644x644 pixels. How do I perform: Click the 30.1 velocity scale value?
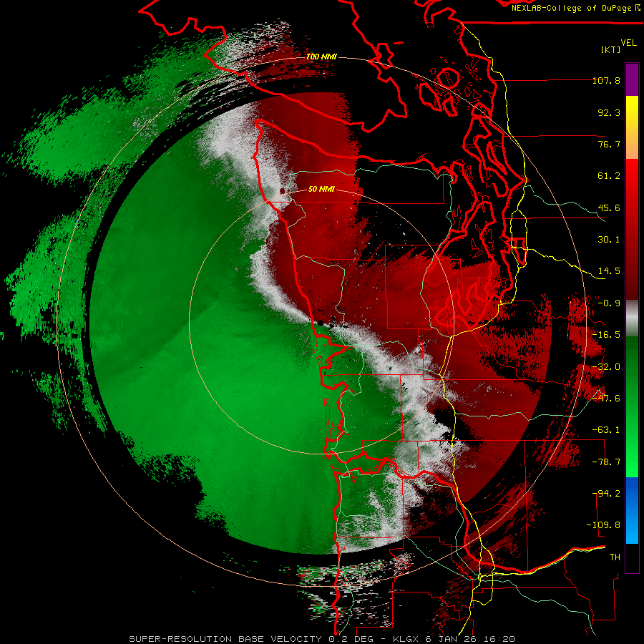click(x=609, y=240)
